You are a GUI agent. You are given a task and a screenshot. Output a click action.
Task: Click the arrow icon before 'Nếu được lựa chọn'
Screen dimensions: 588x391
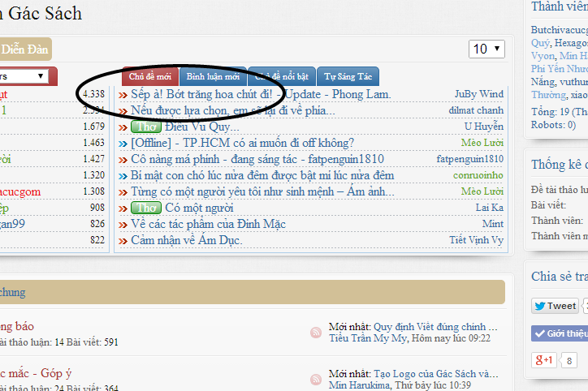123,112
